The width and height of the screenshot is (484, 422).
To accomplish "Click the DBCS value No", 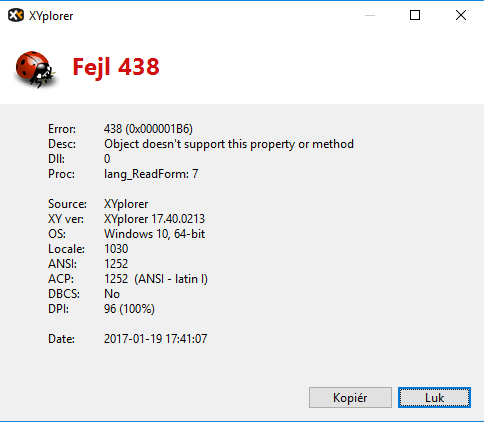I will [x=112, y=294].
